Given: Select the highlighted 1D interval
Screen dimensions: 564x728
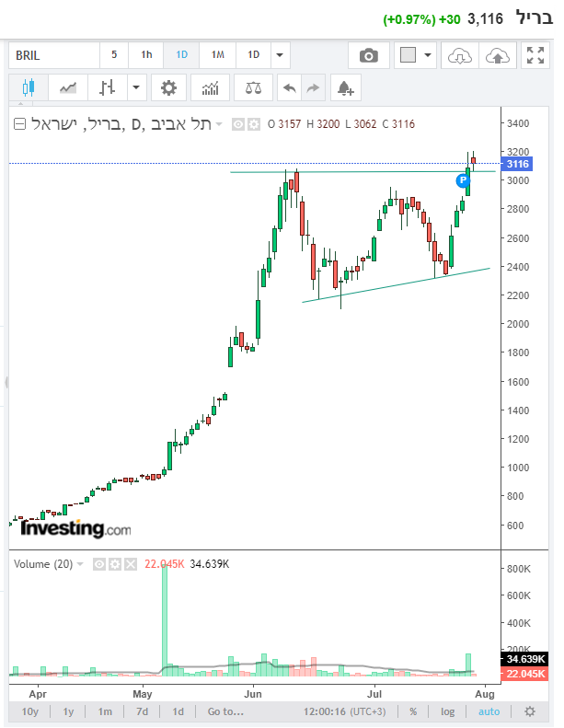Looking at the screenshot, I should point(181,55).
